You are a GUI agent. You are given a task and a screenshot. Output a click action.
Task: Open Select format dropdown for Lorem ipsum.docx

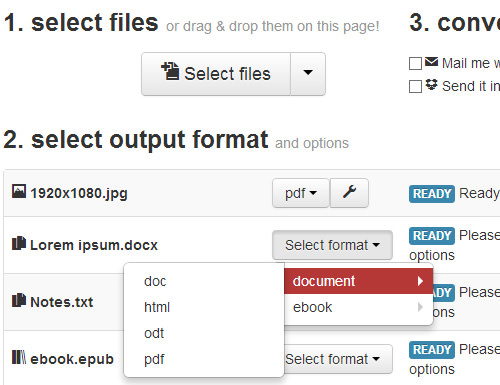(332, 245)
